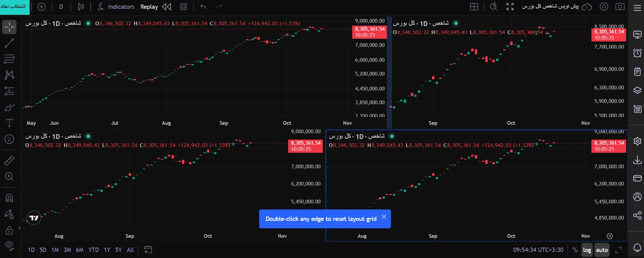
Task: Open notifications bell in right sidebar
Action: coord(637,248)
